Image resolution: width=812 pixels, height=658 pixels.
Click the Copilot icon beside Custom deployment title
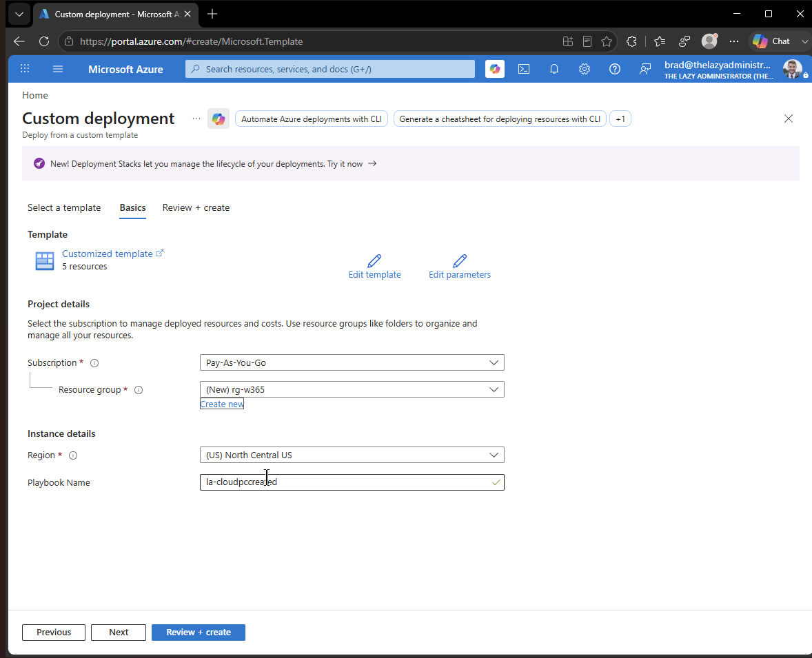219,119
